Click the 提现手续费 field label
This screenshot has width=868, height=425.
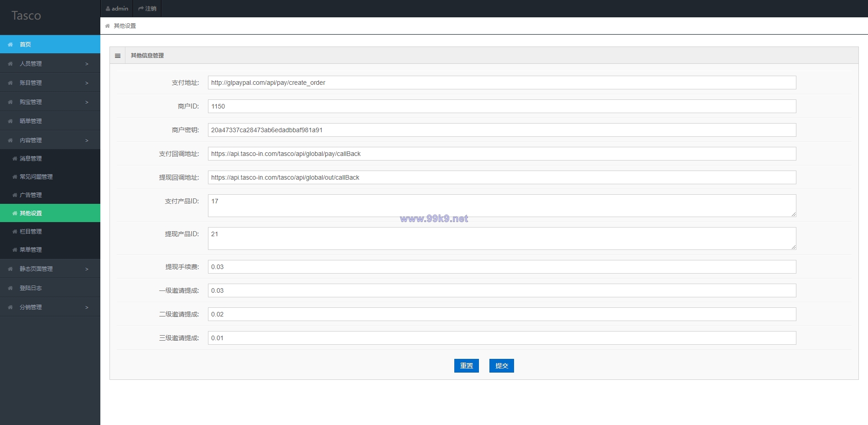182,267
